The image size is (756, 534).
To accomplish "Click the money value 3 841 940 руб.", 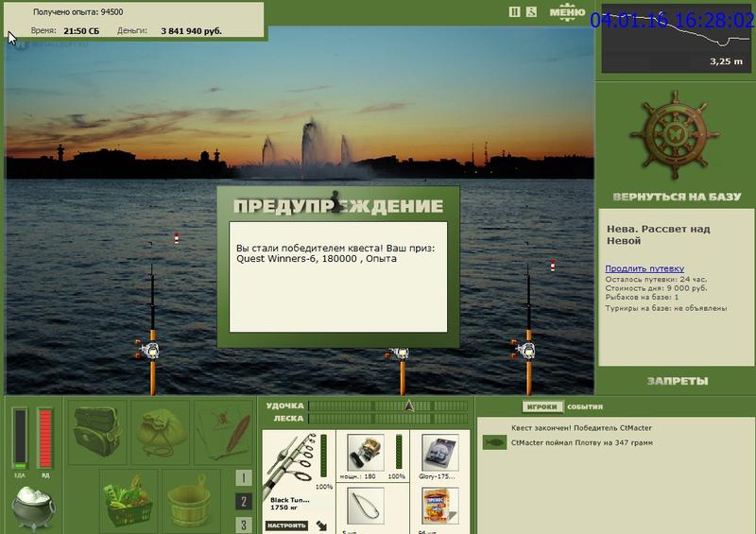I will click(192, 31).
